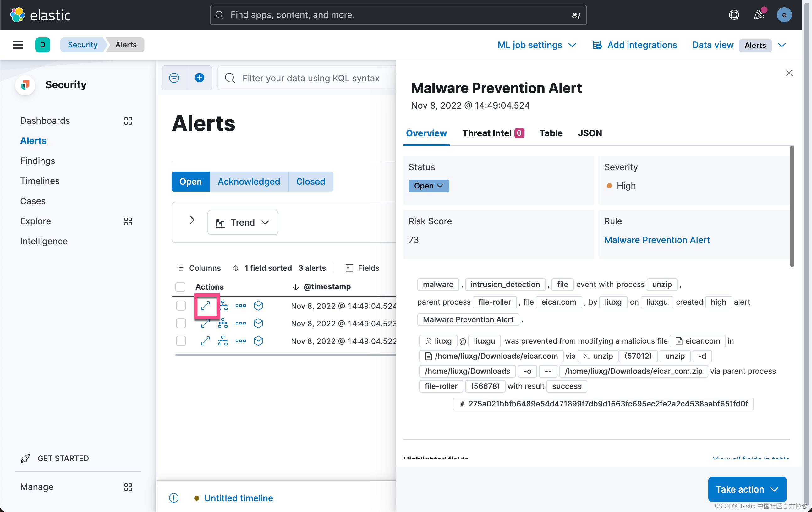Open Explore submenu grid icon
The height and width of the screenshot is (512, 812).
coord(128,221)
